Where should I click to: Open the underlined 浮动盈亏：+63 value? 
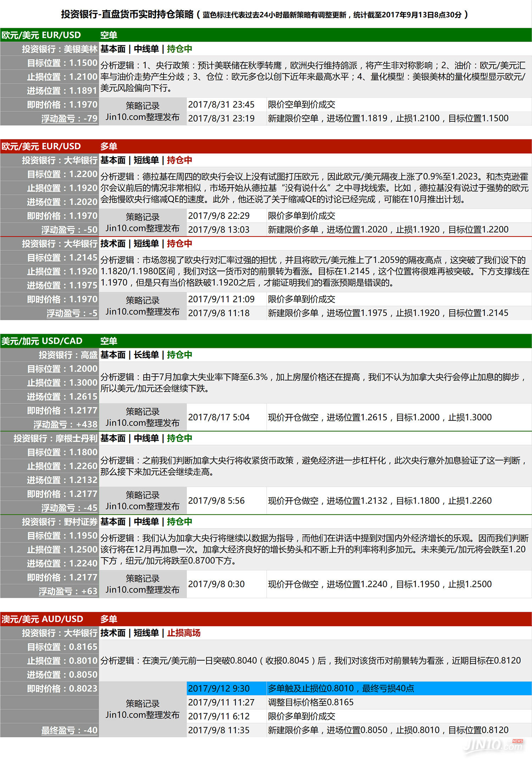(68, 591)
